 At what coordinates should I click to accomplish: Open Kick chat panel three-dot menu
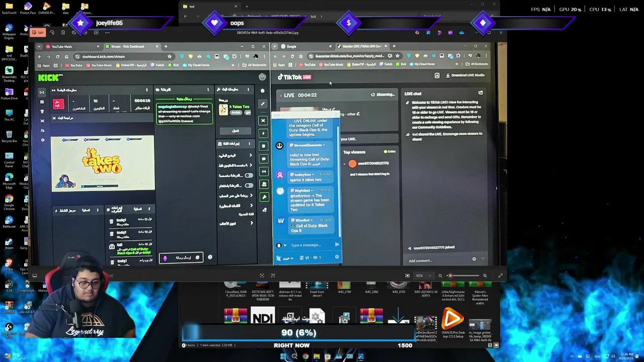pyautogui.click(x=208, y=90)
